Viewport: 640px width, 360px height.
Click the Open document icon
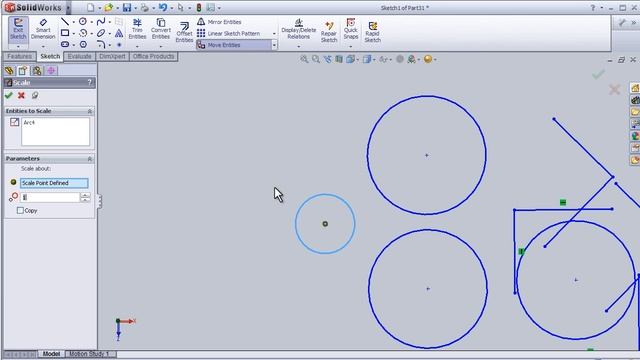[109, 7]
